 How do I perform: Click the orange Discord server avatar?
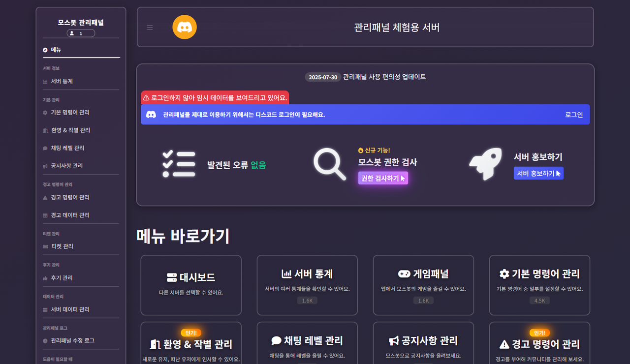tap(185, 27)
